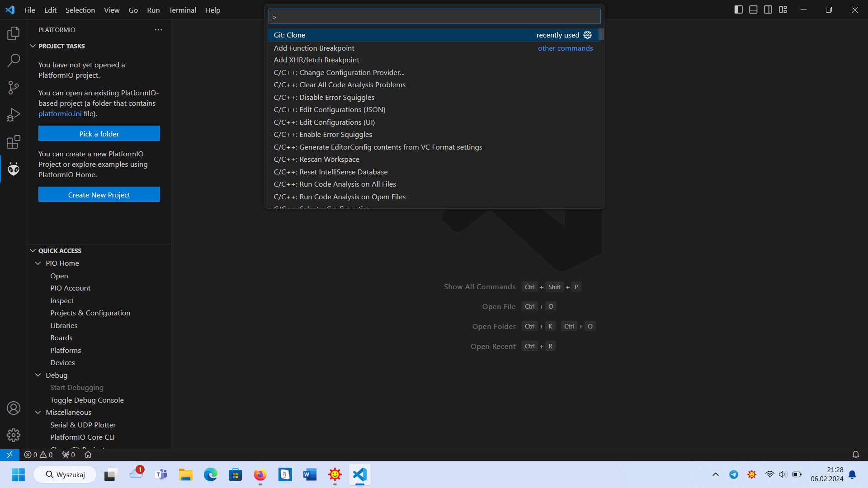The image size is (868, 488).
Task: Open the Run menu
Action: click(153, 10)
